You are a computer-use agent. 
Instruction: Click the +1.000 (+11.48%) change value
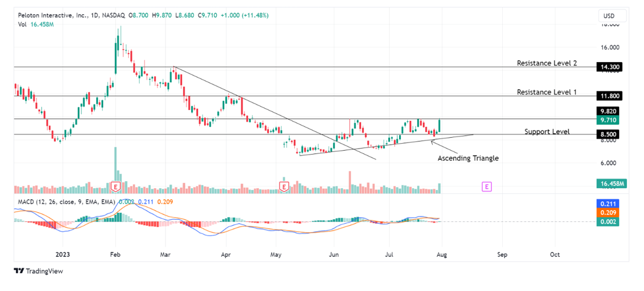245,16
